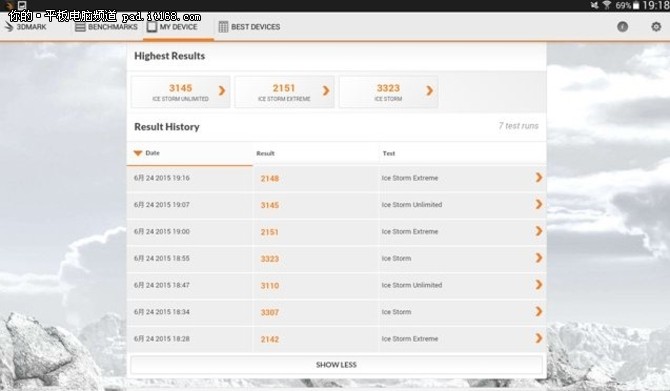Expand the 19:16 result row arrow
The width and height of the screenshot is (670, 391).
click(539, 177)
